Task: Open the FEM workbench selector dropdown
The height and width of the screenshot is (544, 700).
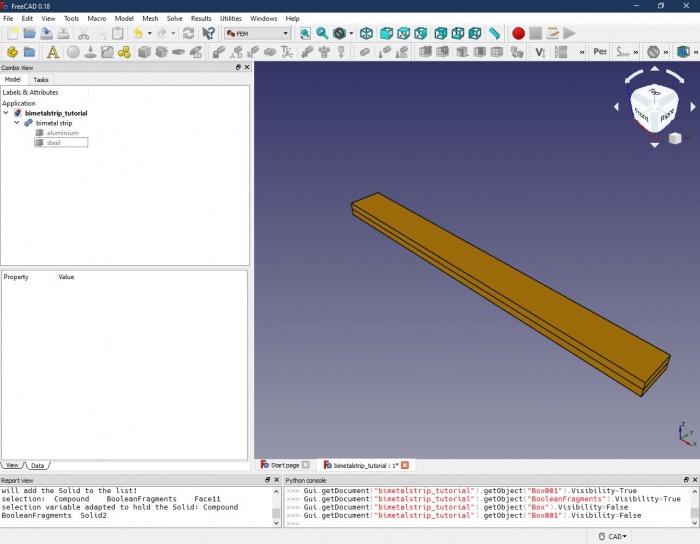Action: 257,33
